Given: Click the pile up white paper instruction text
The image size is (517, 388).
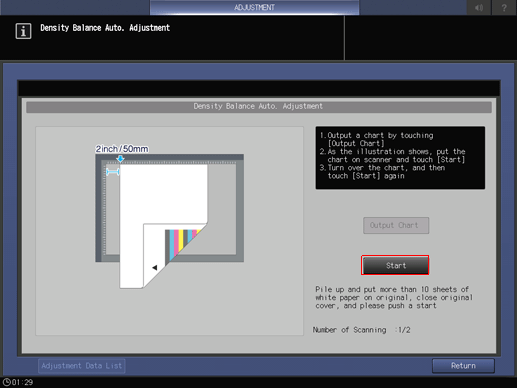Looking at the screenshot, I should tap(394, 297).
